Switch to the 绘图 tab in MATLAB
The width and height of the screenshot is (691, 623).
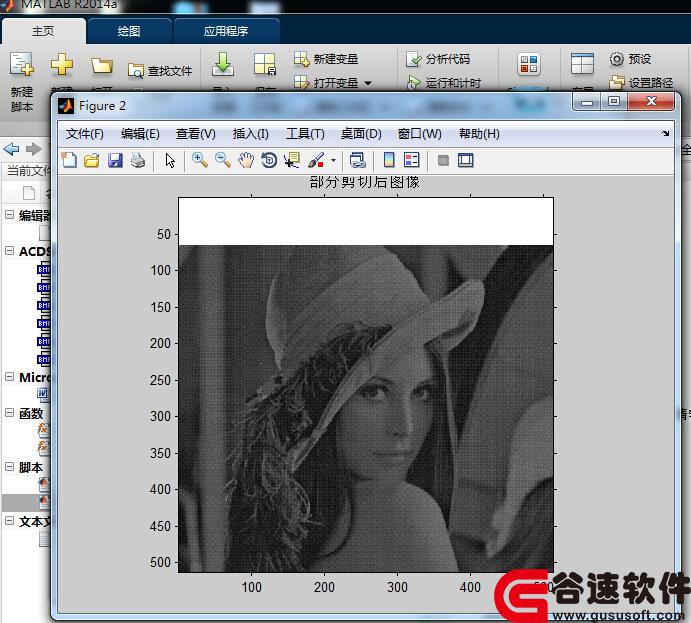[x=129, y=31]
